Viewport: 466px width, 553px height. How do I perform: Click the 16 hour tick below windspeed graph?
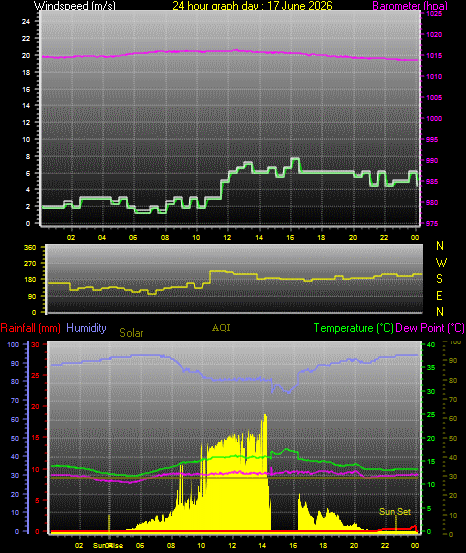[x=290, y=237]
